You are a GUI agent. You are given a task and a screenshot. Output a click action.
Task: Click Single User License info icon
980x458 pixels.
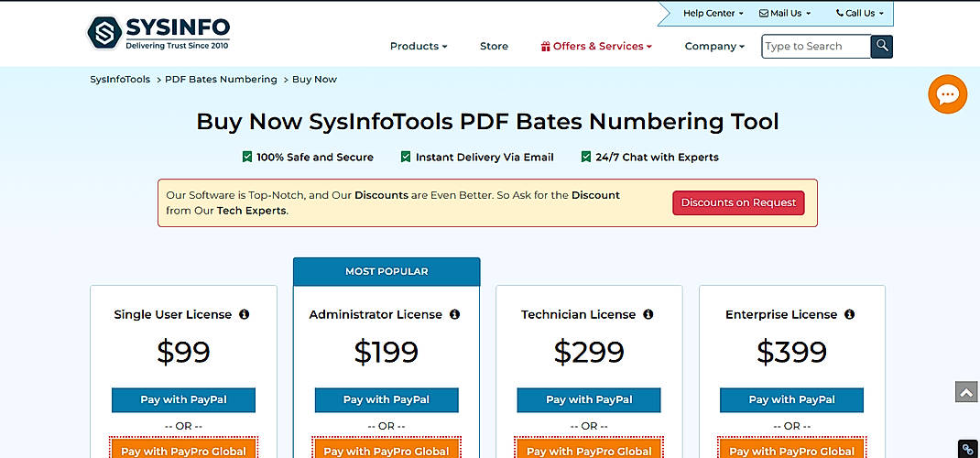pos(245,314)
